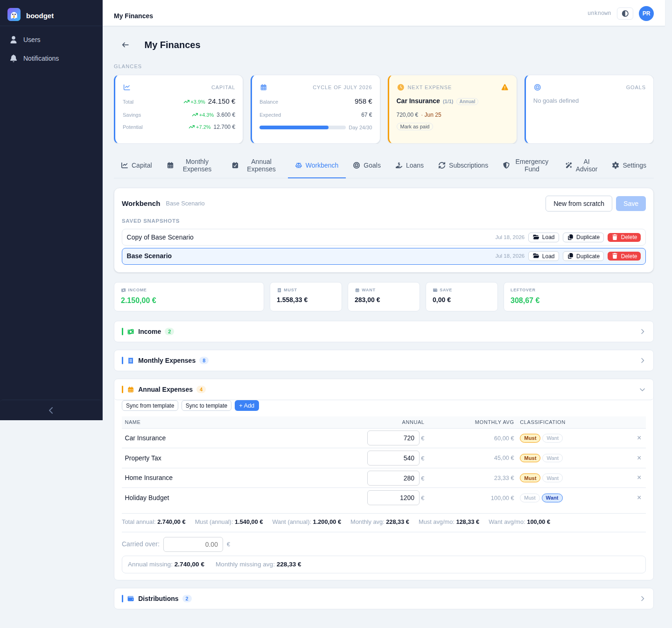
Task: Duplicate the Base Scenario snapshot
Action: point(583,256)
